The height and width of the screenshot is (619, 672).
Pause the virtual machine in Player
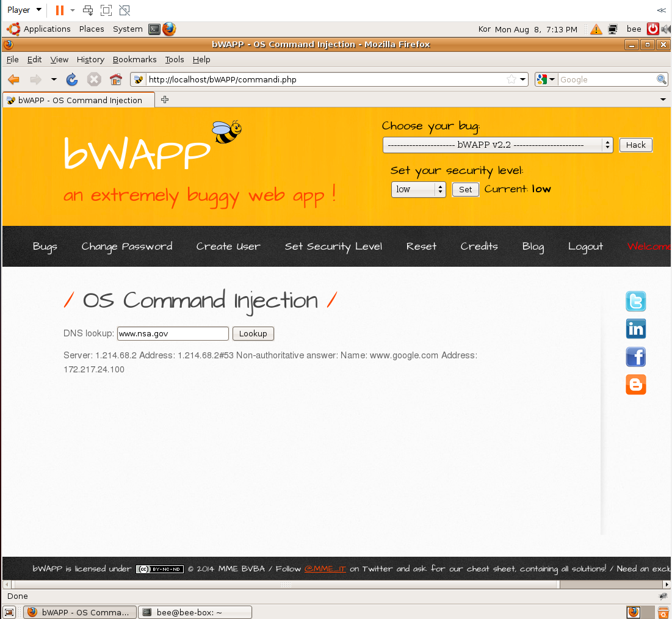point(60,10)
